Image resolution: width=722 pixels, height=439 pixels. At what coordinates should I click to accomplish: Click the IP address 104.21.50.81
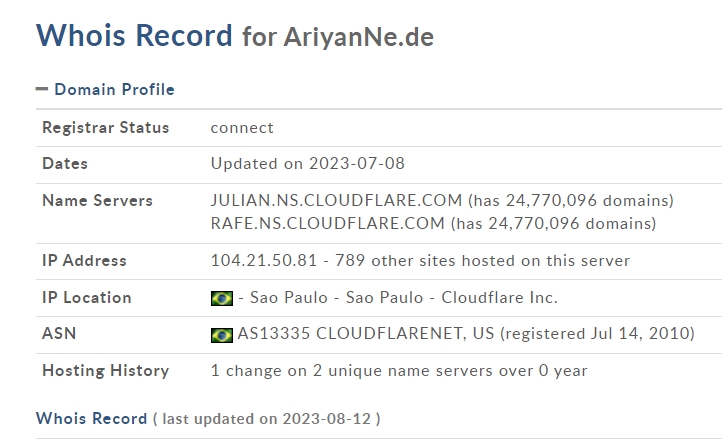coord(264,261)
